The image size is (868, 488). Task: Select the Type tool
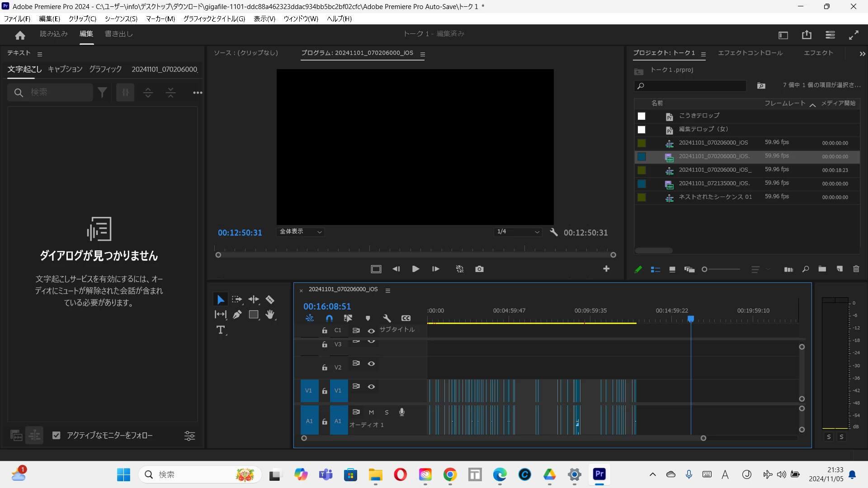tap(221, 330)
